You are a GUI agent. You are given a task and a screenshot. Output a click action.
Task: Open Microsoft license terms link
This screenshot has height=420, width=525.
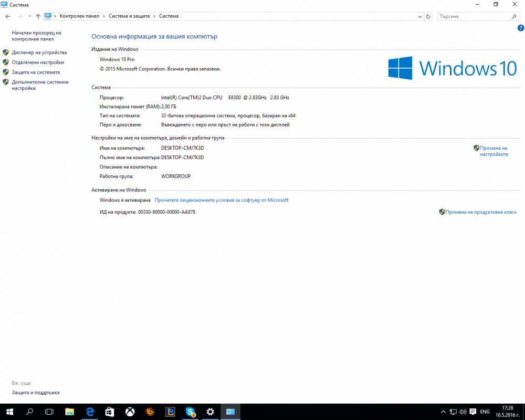(x=222, y=200)
